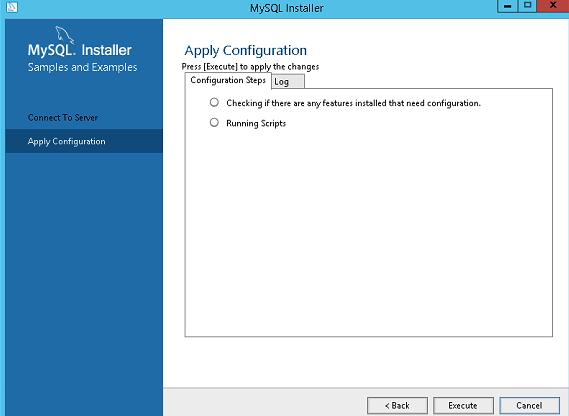Click the Apply Configuration heading
Image resolution: width=569 pixels, height=416 pixels.
[x=246, y=50]
